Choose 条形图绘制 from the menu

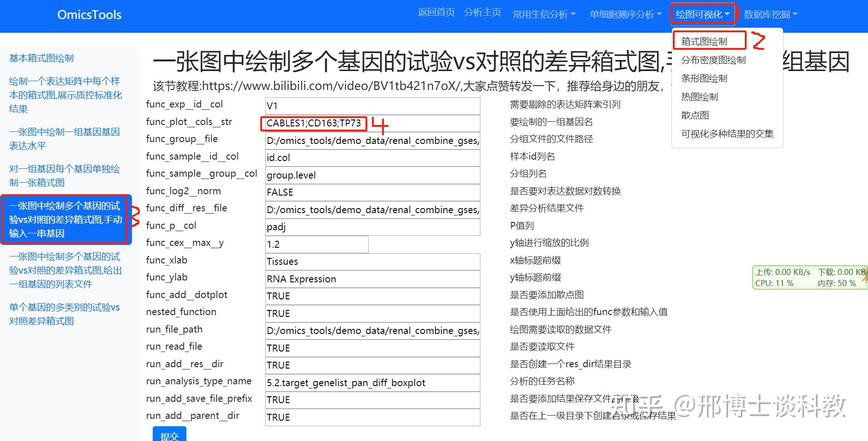point(704,78)
